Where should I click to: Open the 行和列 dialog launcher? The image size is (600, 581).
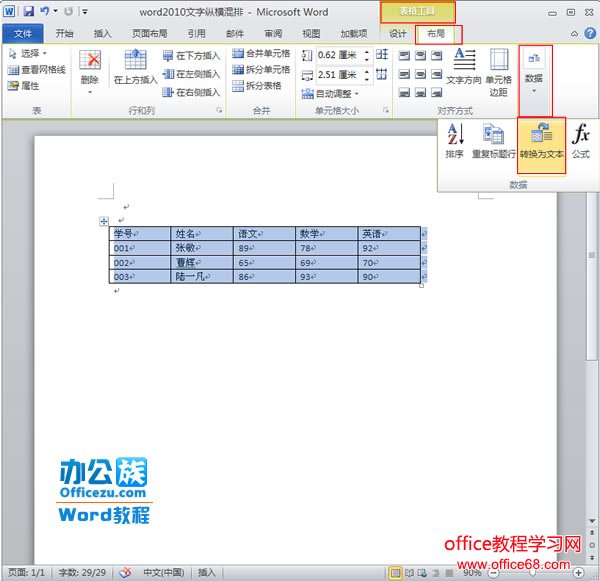click(219, 111)
